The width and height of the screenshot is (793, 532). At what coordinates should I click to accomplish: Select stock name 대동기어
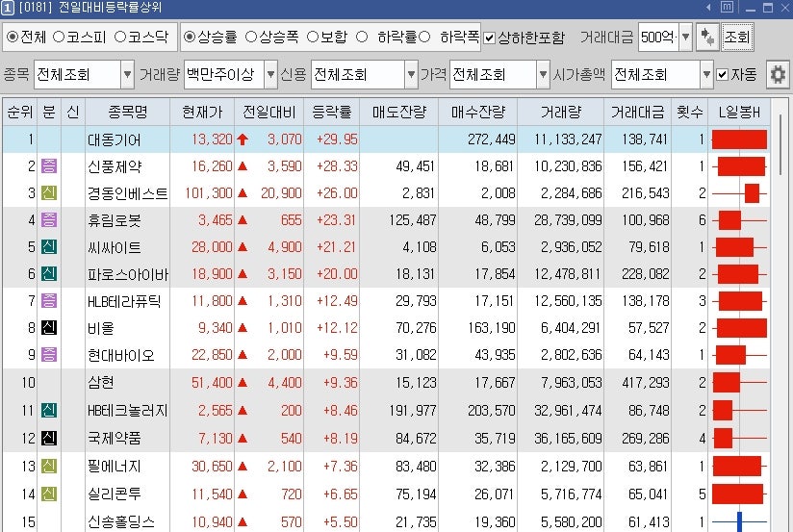[114, 139]
